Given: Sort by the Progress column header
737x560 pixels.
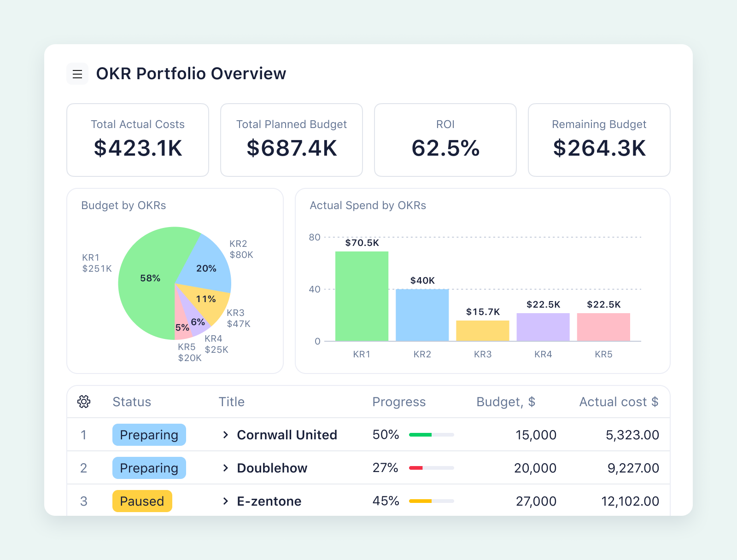Looking at the screenshot, I should (x=399, y=402).
